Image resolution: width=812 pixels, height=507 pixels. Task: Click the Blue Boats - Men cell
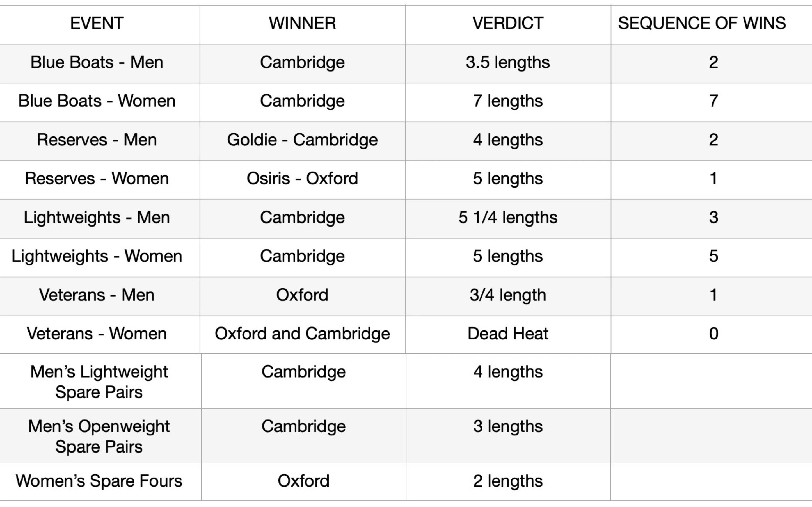97,62
